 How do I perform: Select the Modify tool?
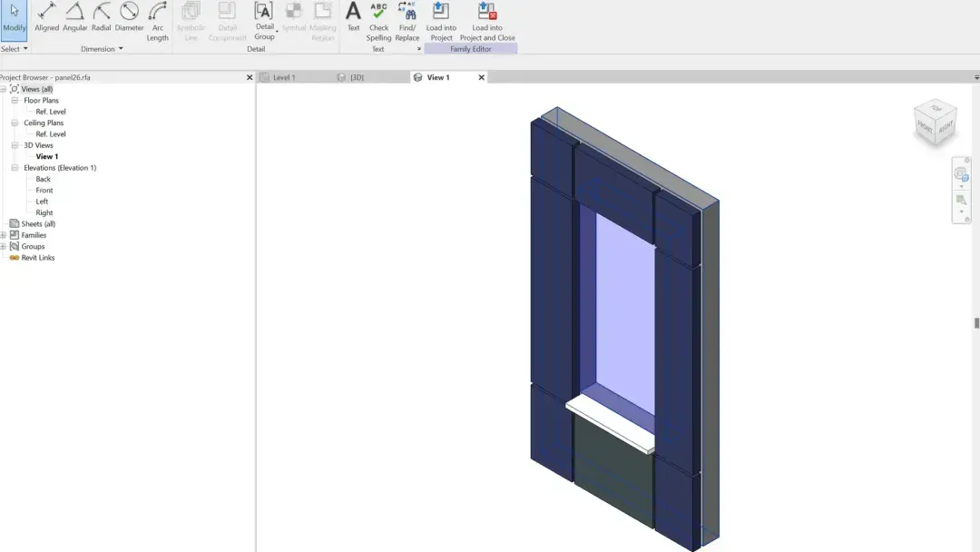point(13,16)
